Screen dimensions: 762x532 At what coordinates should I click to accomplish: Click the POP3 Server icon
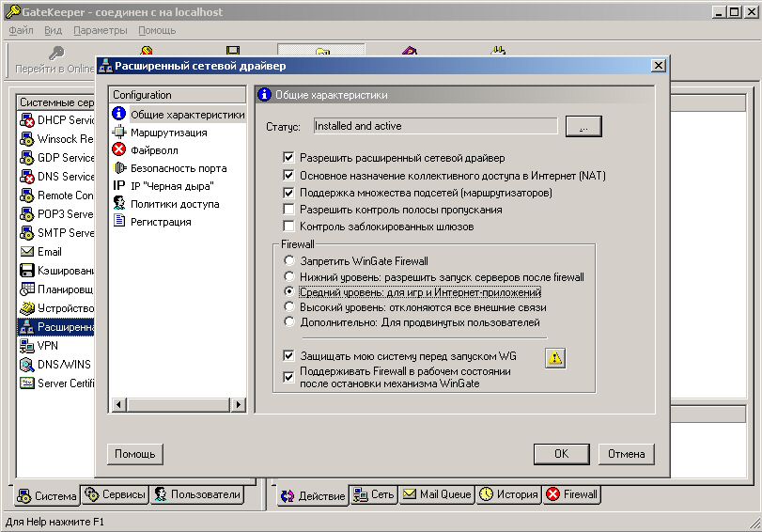(x=27, y=214)
